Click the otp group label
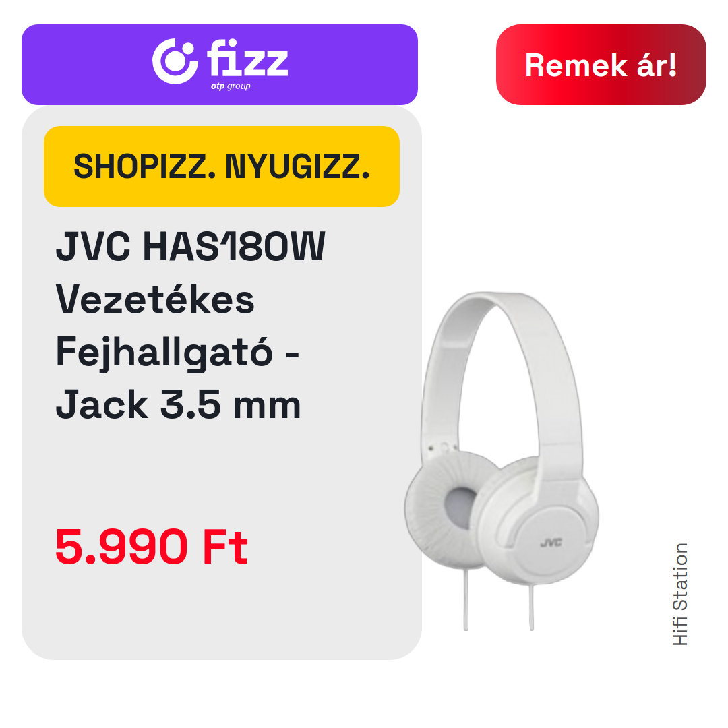Image resolution: width=728 pixels, height=728 pixels. [231, 86]
